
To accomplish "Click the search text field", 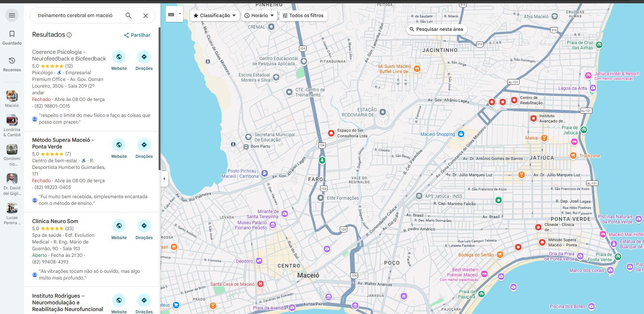I will click(x=75, y=16).
